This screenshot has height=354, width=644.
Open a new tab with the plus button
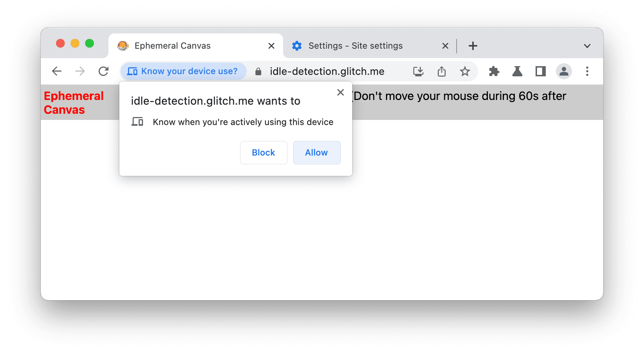472,46
